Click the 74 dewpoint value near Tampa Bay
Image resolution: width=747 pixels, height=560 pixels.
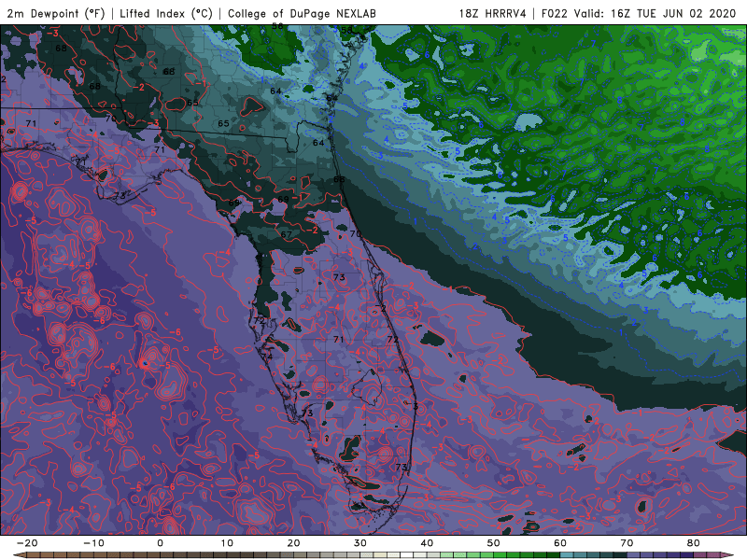pos(267,357)
